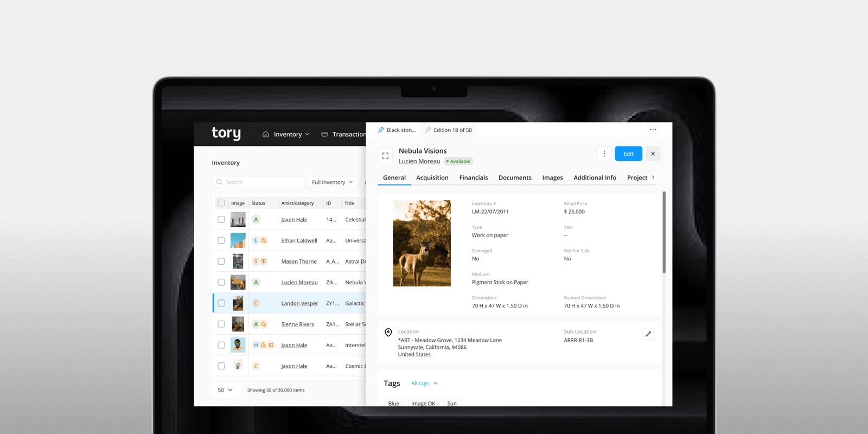
Task: Click the magnifier icon in search box
Action: point(219,182)
